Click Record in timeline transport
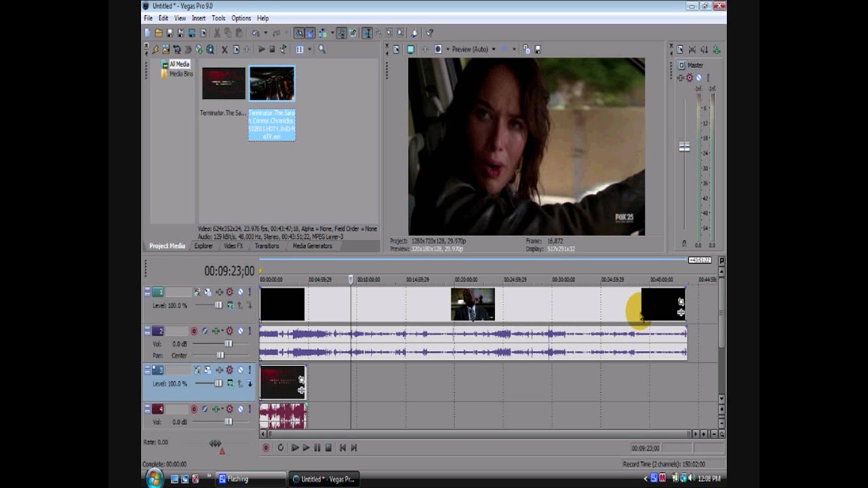 266,447
